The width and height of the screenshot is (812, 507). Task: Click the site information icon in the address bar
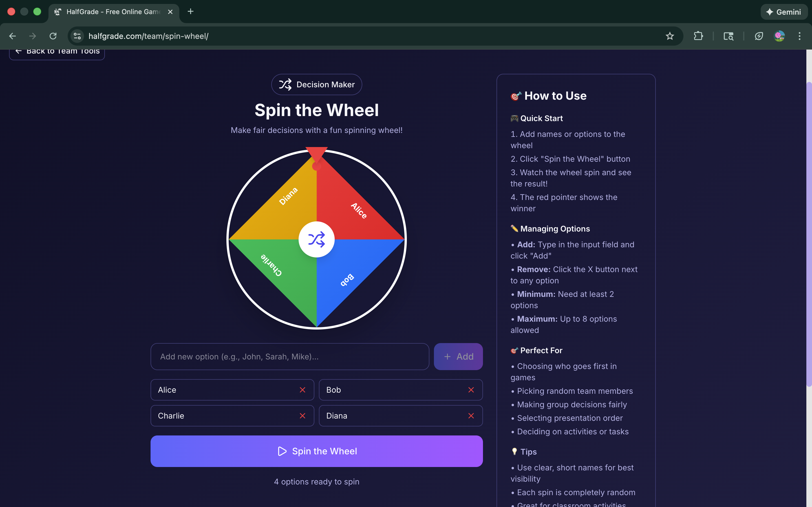(77, 36)
